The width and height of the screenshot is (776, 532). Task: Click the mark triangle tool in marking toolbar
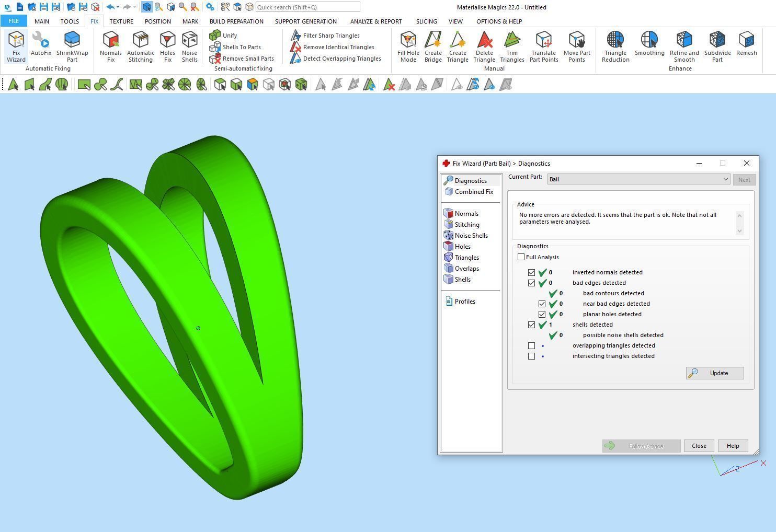click(x=13, y=85)
